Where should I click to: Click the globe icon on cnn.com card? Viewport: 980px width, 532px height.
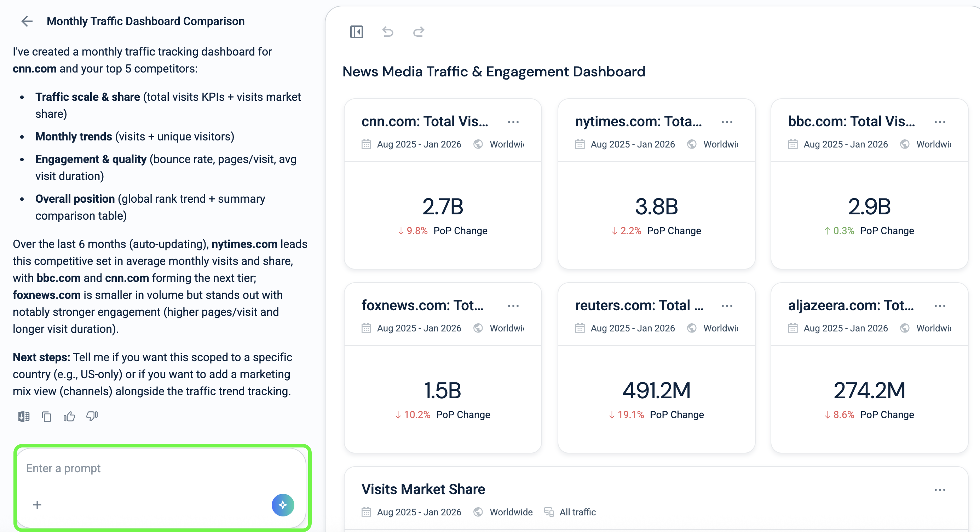pos(478,144)
